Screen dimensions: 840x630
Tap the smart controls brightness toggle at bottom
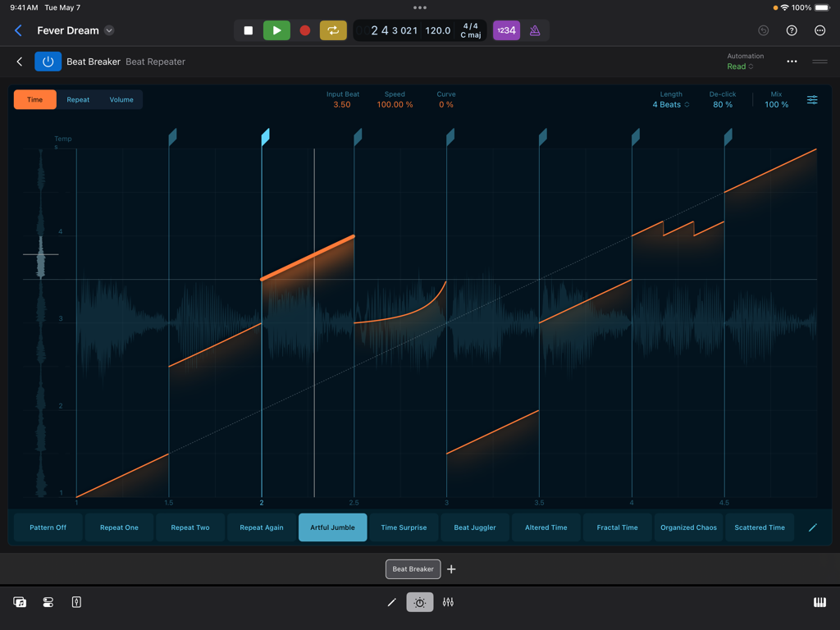[x=419, y=601]
